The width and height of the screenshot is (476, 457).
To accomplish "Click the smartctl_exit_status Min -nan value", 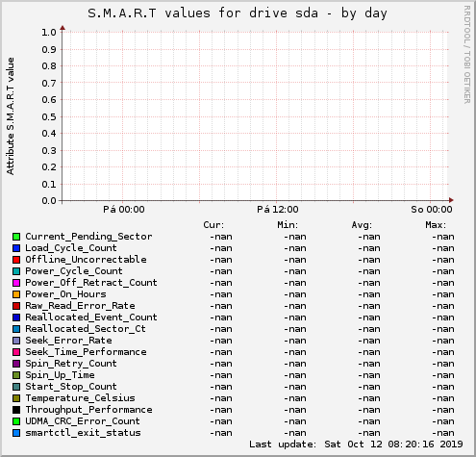I will 295,433.
